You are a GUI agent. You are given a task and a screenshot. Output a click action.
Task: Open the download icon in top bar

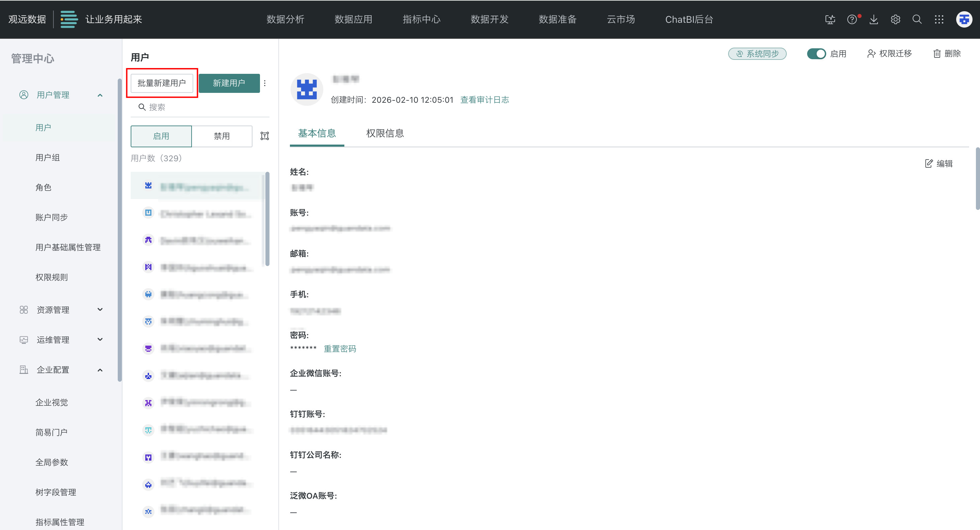pos(874,19)
